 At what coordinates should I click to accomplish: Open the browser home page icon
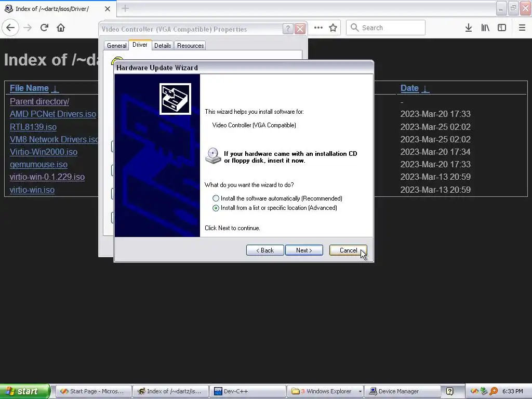(61, 28)
